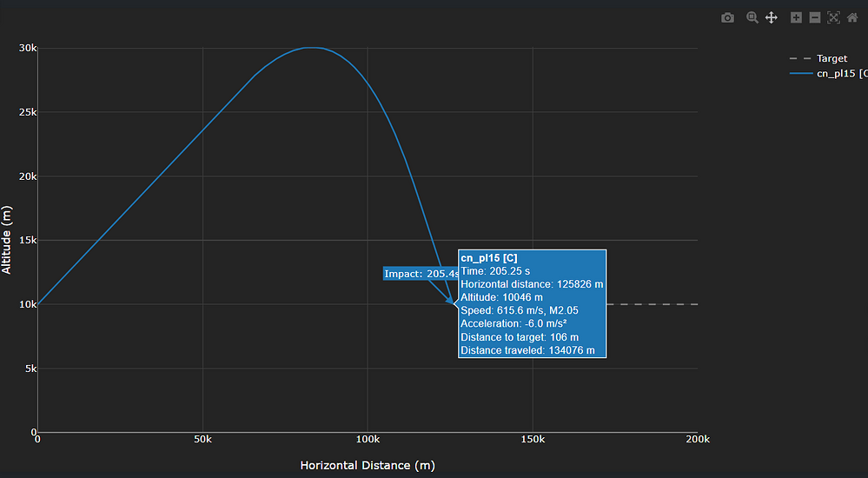Click the 10k y-axis tick label

[x=28, y=304]
